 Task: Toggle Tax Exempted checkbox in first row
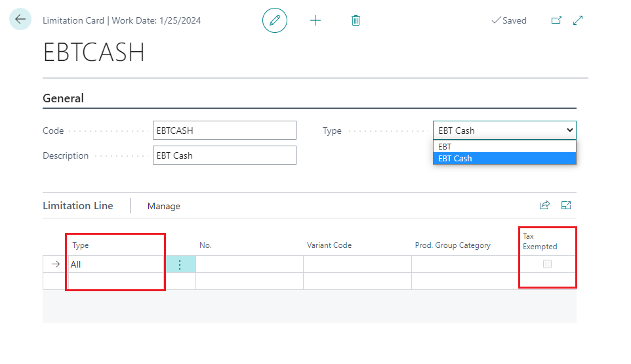(x=547, y=264)
